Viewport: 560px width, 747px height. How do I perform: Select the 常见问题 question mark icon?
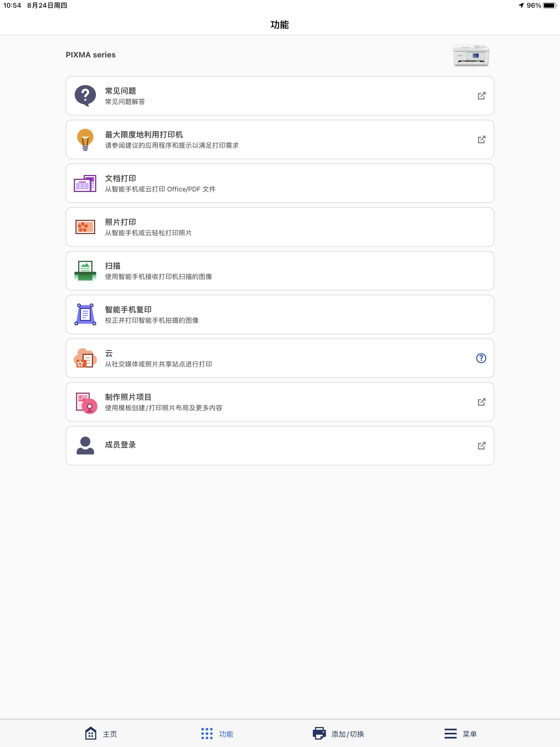[x=85, y=96]
